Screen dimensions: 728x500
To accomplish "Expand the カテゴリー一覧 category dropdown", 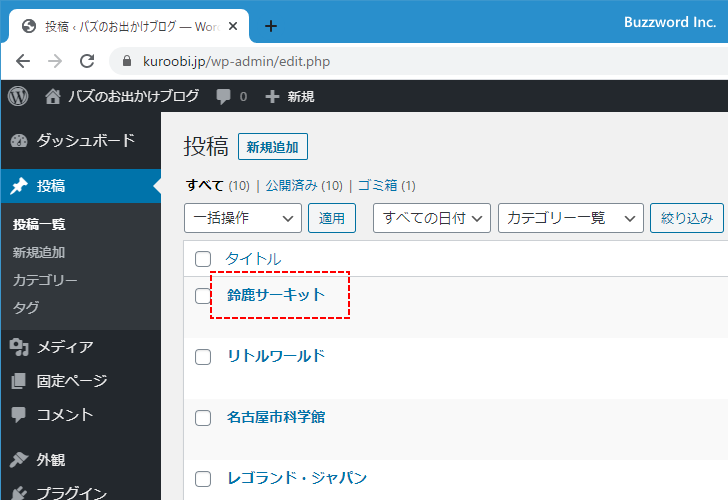I will click(570, 218).
